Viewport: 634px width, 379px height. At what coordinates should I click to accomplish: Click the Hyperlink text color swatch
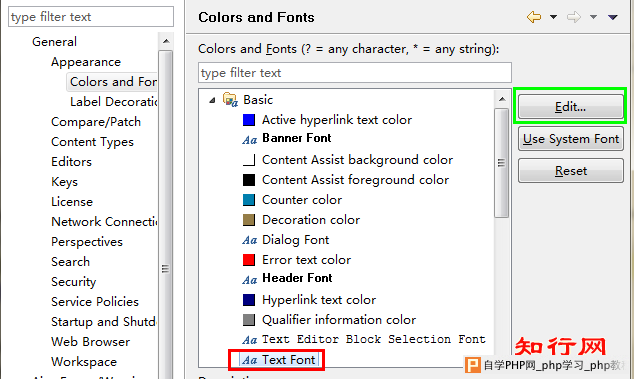249,300
